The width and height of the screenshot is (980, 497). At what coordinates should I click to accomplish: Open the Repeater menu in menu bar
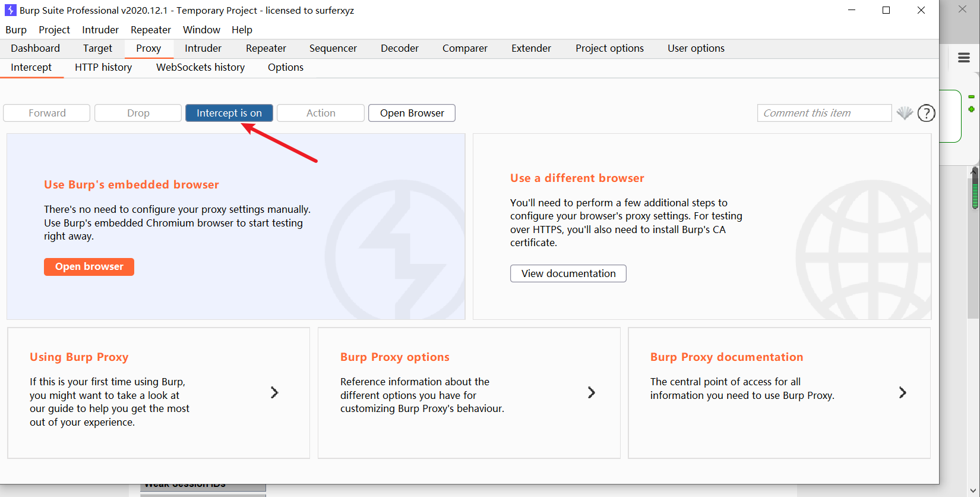point(151,30)
